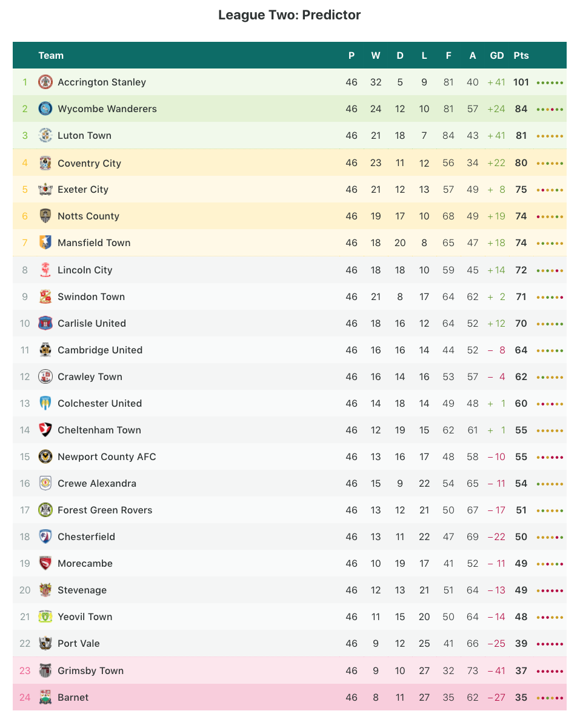Click the Barnet club badge

tap(45, 697)
